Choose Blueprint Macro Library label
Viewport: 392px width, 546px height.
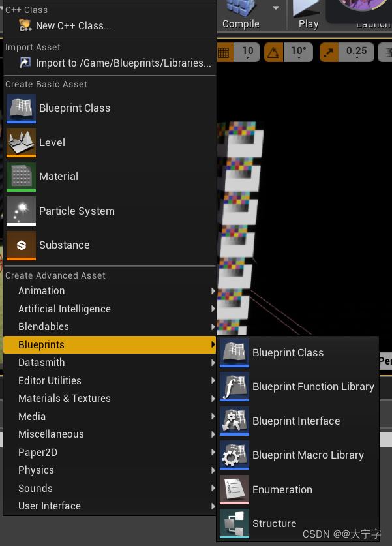pyautogui.click(x=308, y=455)
